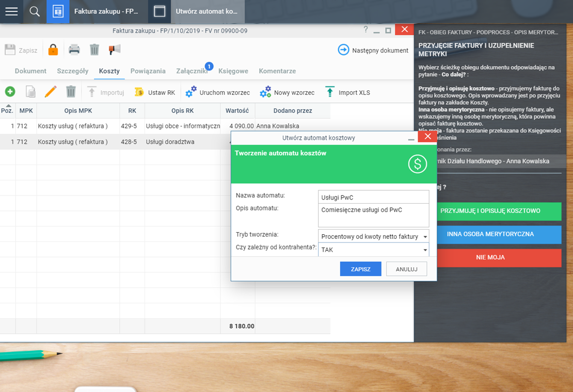Click the megaphone icon in toolbar
This screenshot has width=573, height=392.
coord(114,50)
